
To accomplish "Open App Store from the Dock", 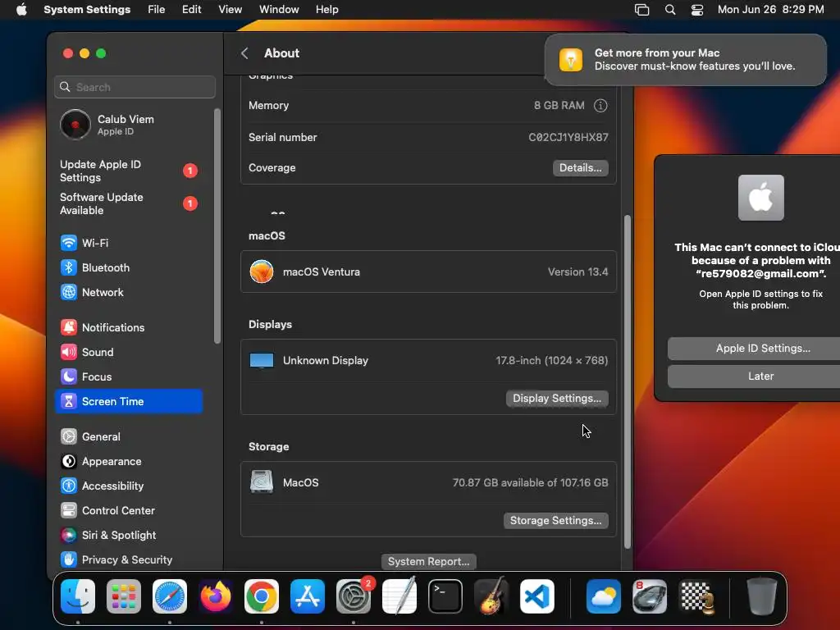I will point(308,596).
